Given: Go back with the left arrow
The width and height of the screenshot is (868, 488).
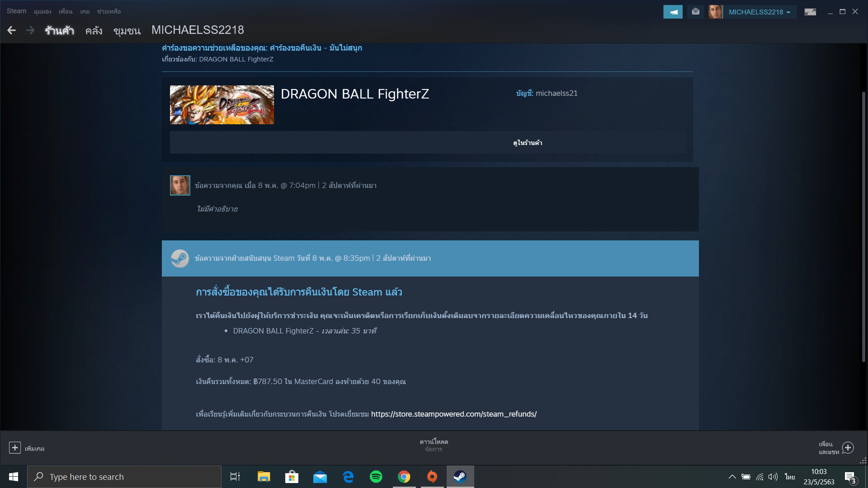Looking at the screenshot, I should [x=12, y=30].
